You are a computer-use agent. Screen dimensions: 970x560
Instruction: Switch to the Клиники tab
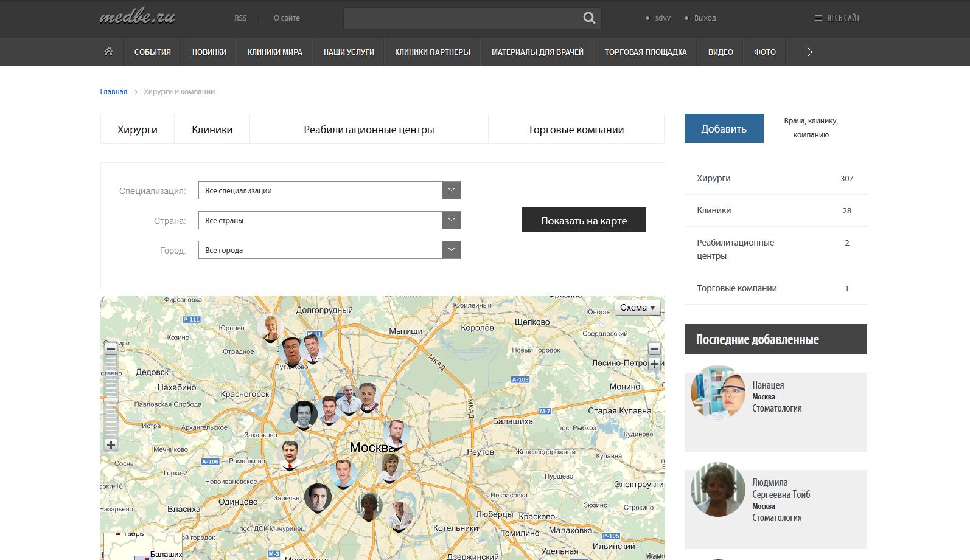(x=212, y=130)
